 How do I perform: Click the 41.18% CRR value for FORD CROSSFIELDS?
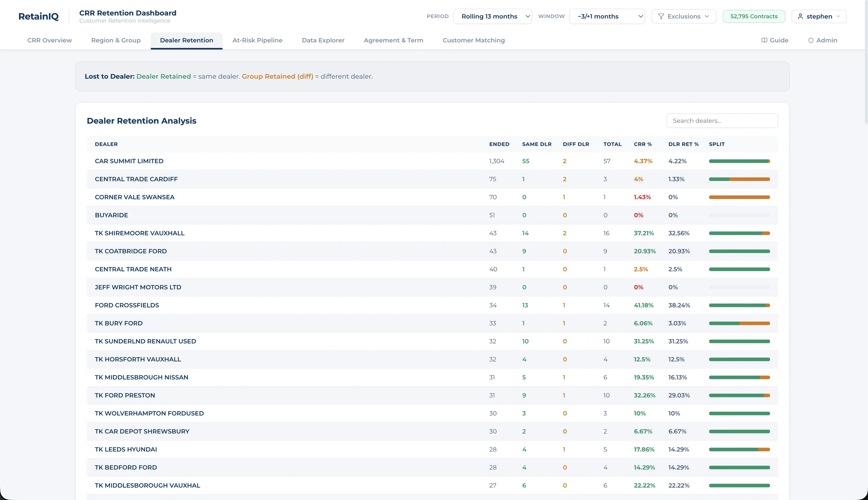click(643, 305)
